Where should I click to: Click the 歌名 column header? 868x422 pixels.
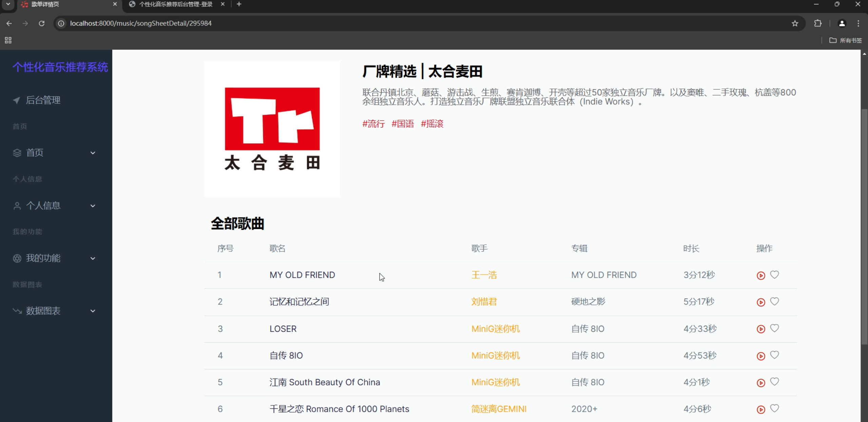pos(277,248)
